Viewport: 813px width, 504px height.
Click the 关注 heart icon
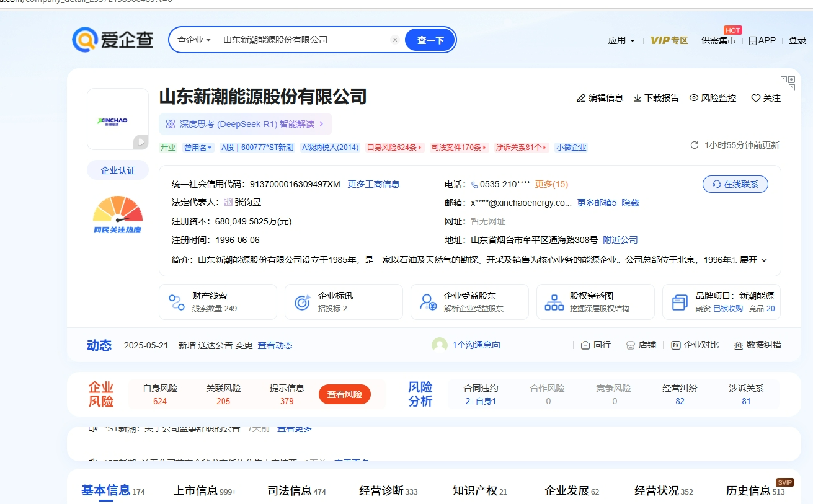coord(755,98)
